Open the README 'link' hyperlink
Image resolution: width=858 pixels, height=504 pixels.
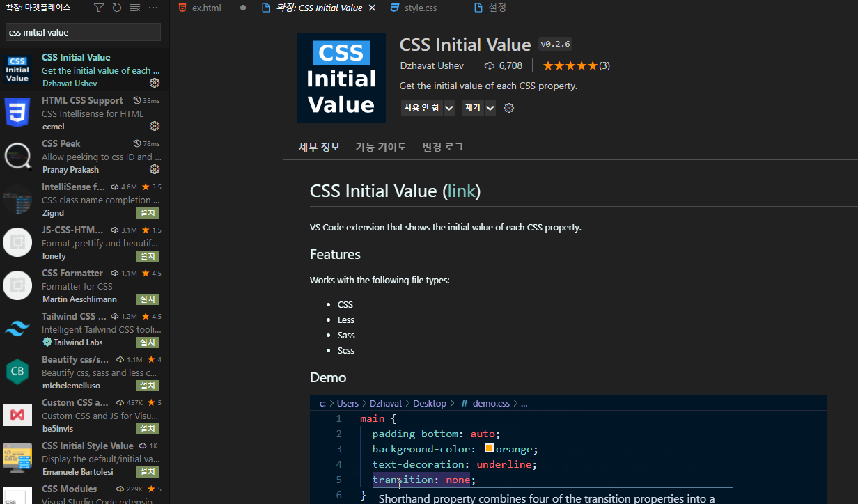pyautogui.click(x=462, y=191)
